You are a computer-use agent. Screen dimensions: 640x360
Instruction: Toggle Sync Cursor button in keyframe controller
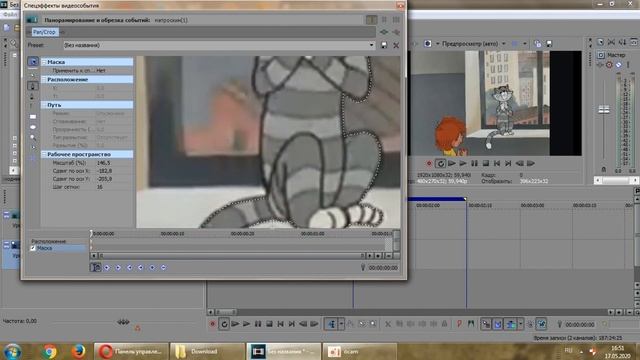(96, 267)
